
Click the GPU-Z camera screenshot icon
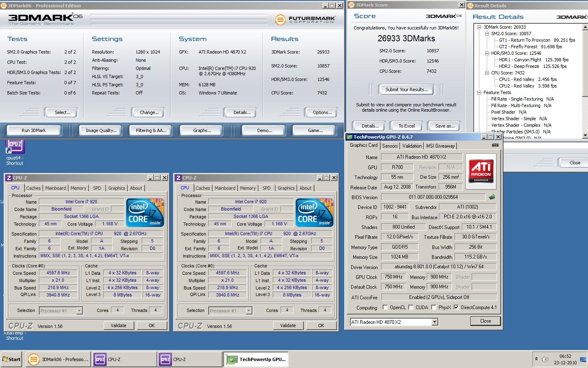pyautogui.click(x=495, y=145)
